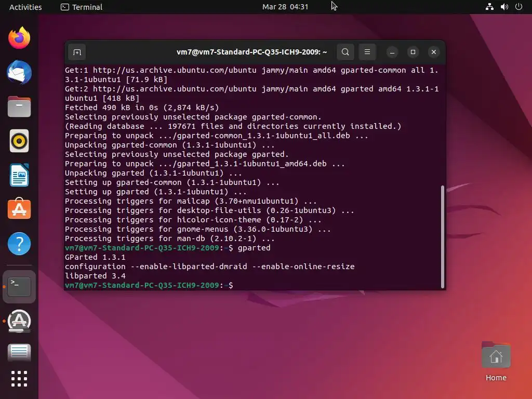Open Software Updater dock icon

(19, 321)
